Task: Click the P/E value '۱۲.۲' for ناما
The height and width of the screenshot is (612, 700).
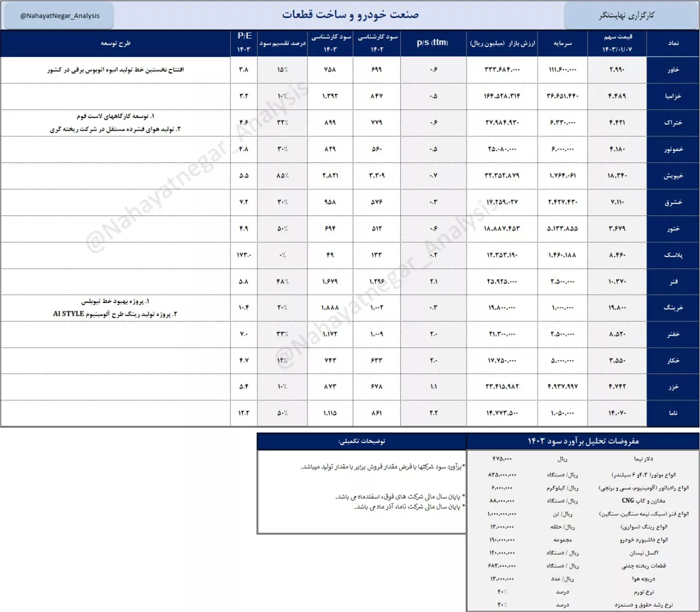Action: point(244,413)
